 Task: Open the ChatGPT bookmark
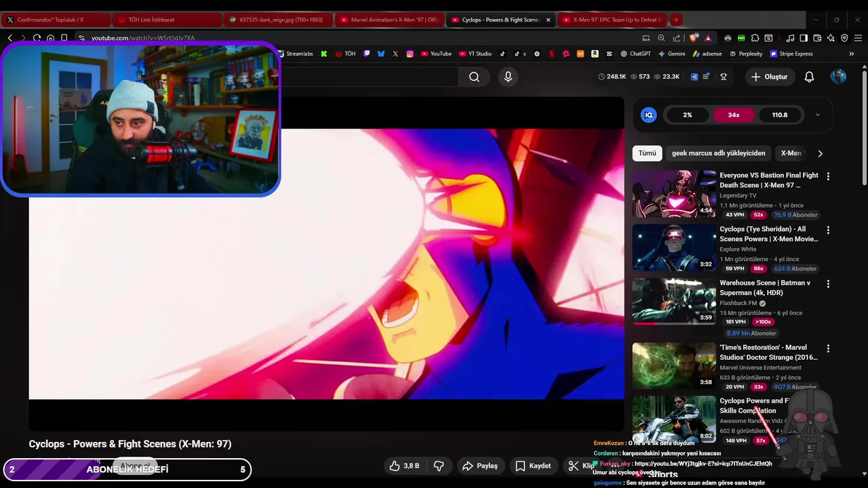click(635, 54)
